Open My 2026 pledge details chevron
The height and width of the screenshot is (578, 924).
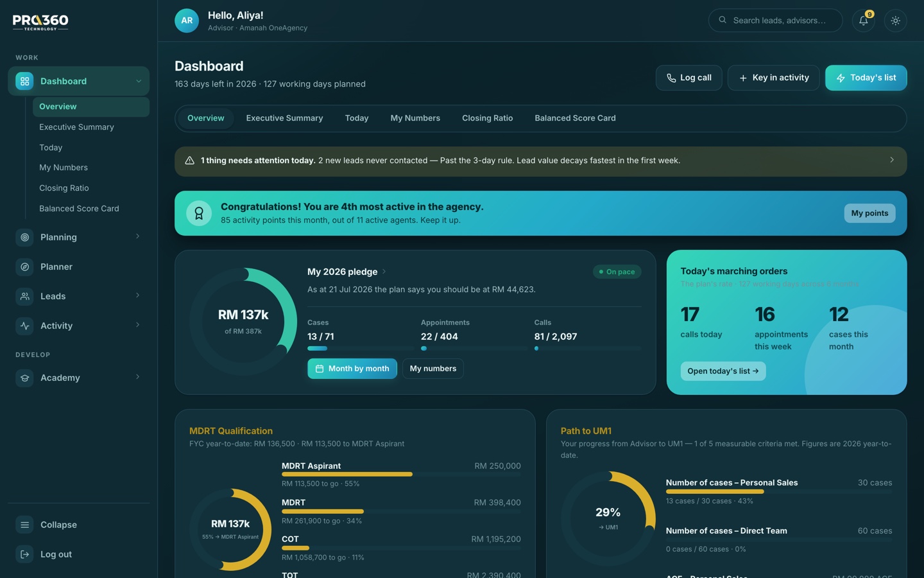pos(384,272)
